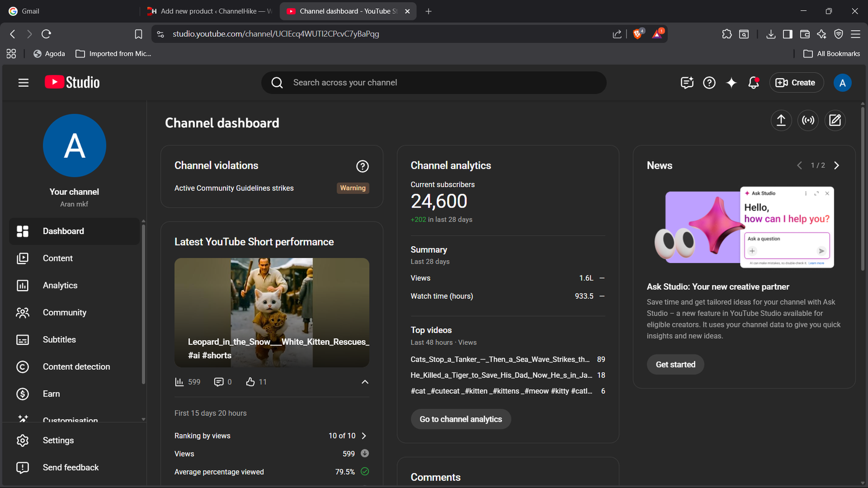
Task: Toggle the hamburger navigation menu
Action: 23,82
